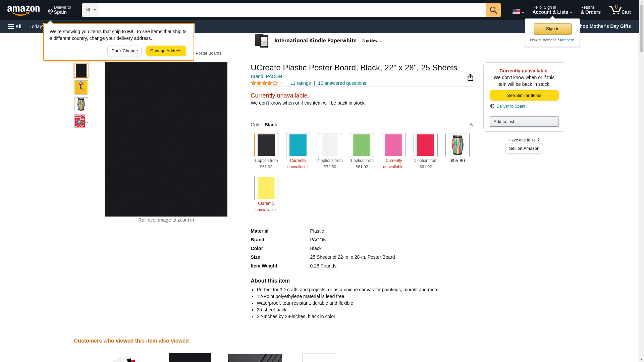Open the All hamburger menu
The height and width of the screenshot is (362, 644).
point(15,26)
